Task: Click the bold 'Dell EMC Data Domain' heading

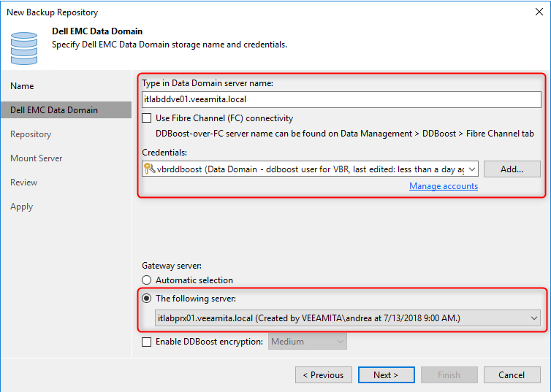Action: pos(97,31)
